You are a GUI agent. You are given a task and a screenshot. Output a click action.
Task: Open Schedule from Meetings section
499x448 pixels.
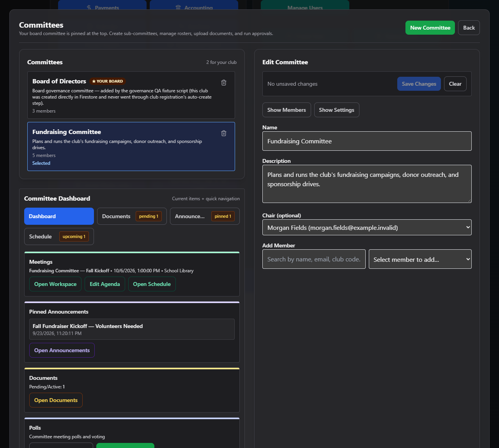pos(152,284)
